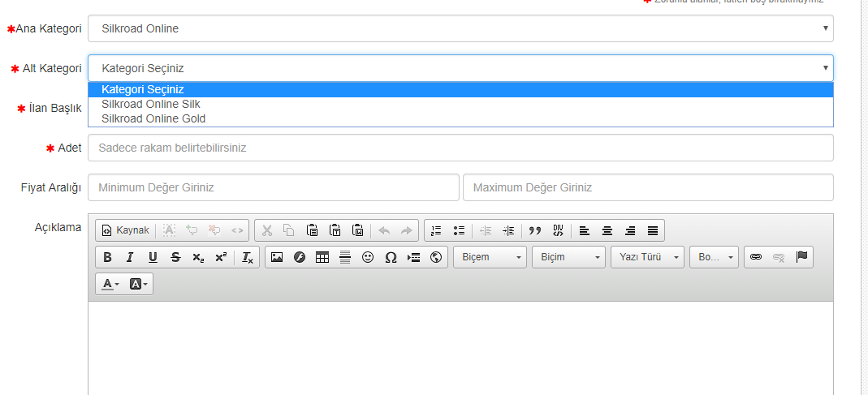Open the Ana Kategori dropdown

(x=460, y=28)
